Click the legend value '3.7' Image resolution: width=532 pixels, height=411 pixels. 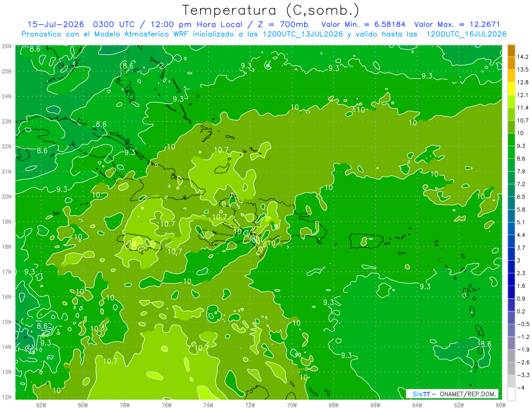[521, 247]
